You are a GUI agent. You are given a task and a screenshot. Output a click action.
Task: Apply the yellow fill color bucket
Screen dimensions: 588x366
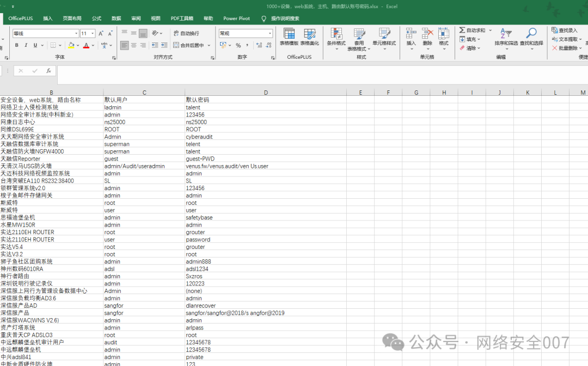pos(71,45)
